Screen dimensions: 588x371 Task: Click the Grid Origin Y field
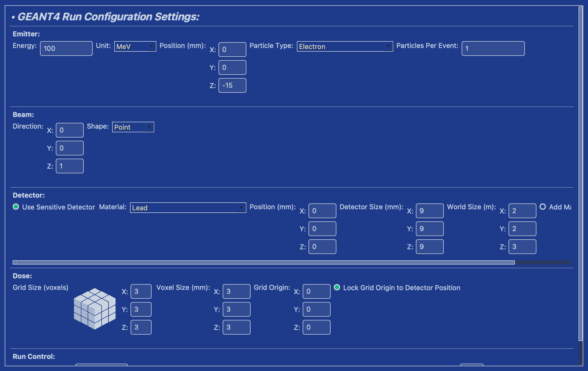pyautogui.click(x=317, y=309)
